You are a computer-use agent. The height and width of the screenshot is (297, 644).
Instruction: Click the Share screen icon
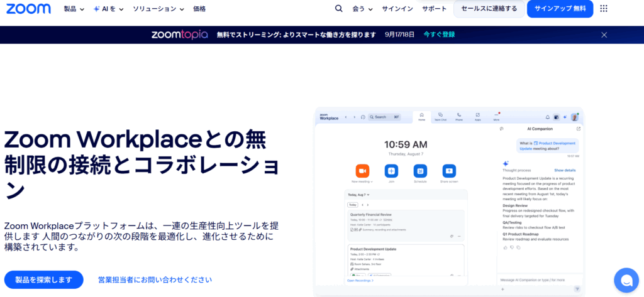pos(449,171)
